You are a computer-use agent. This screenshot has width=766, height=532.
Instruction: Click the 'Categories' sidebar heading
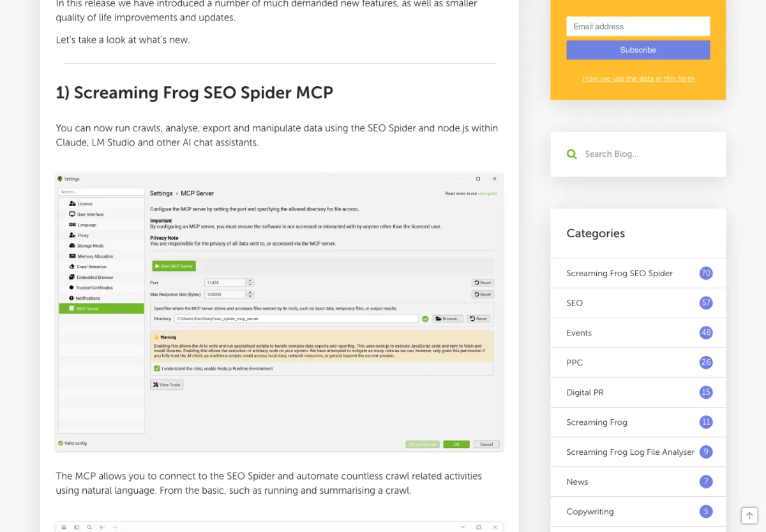596,233
